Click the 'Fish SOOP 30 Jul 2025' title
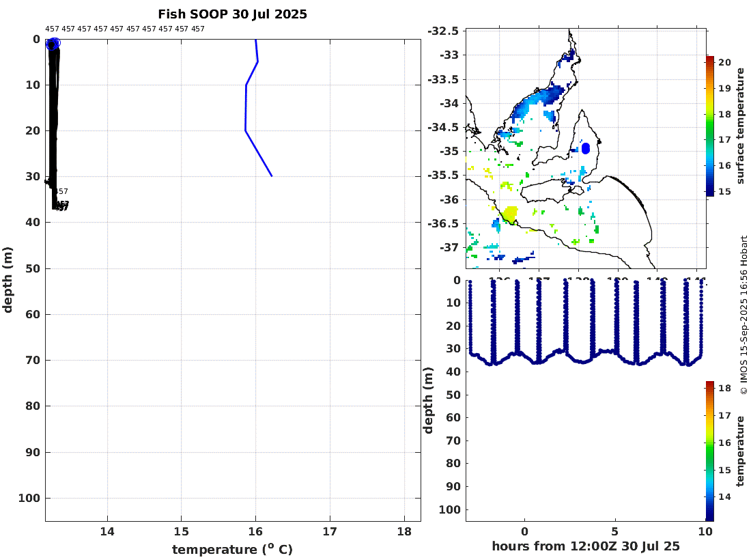 coord(232,14)
